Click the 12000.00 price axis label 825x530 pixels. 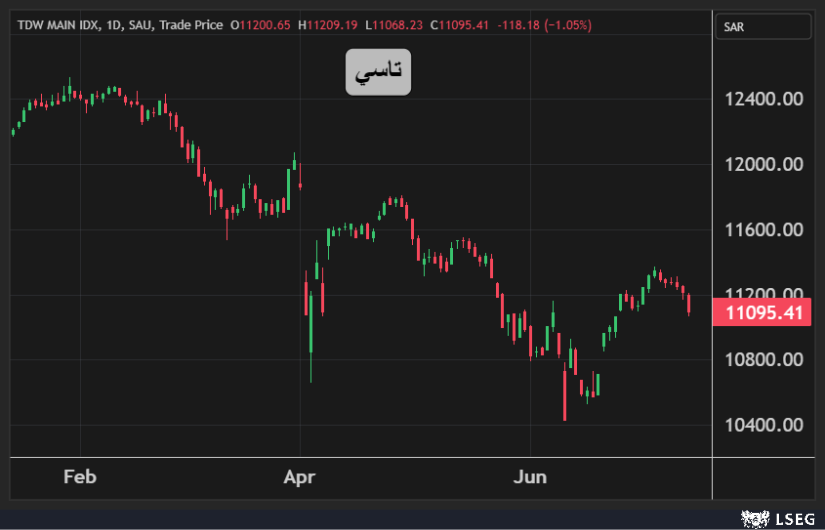pos(765,164)
